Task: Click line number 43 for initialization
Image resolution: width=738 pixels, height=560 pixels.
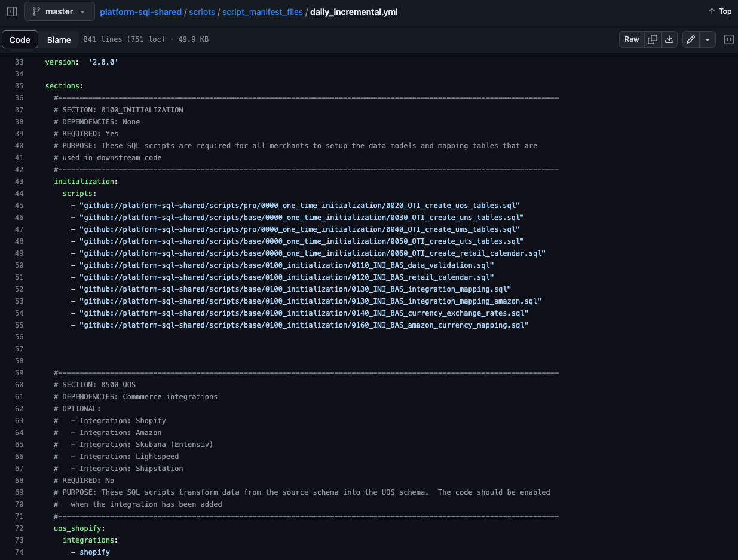Action: point(19,182)
